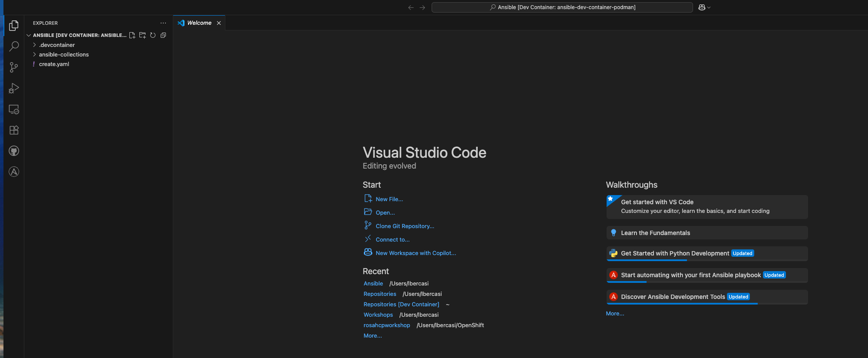868x358 pixels.
Task: Click the command center search field
Action: [x=562, y=7]
